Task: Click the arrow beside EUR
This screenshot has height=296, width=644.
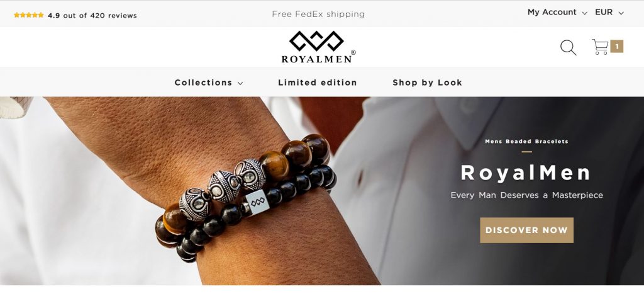Action: 621,13
